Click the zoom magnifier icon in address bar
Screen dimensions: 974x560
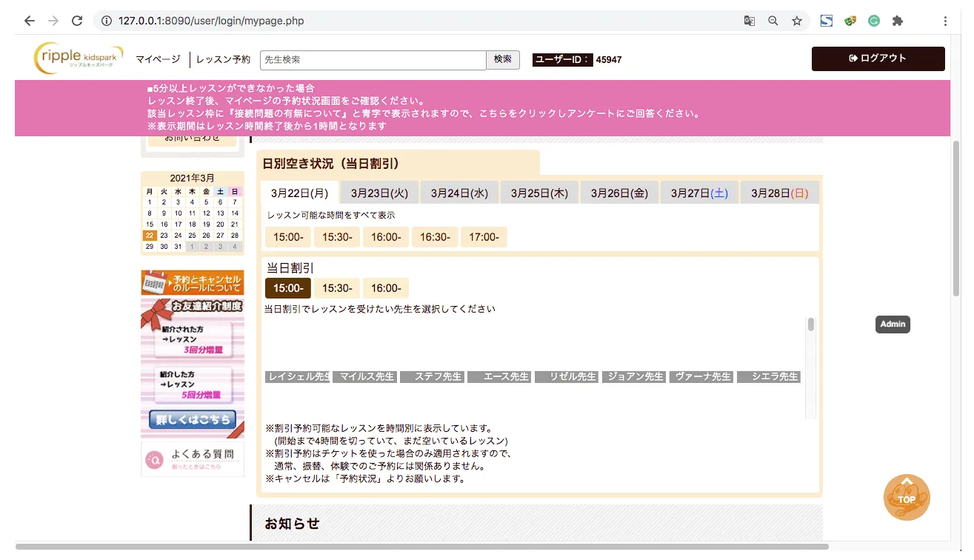pos(773,21)
